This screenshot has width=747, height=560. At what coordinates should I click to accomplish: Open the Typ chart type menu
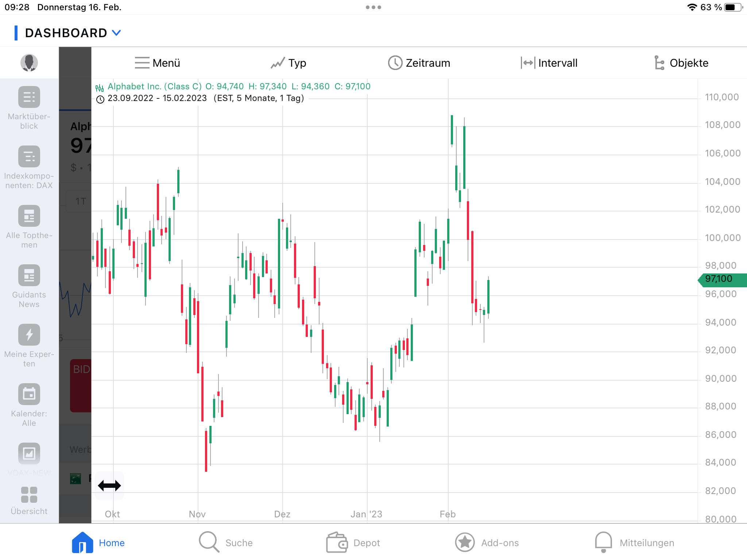coord(289,63)
